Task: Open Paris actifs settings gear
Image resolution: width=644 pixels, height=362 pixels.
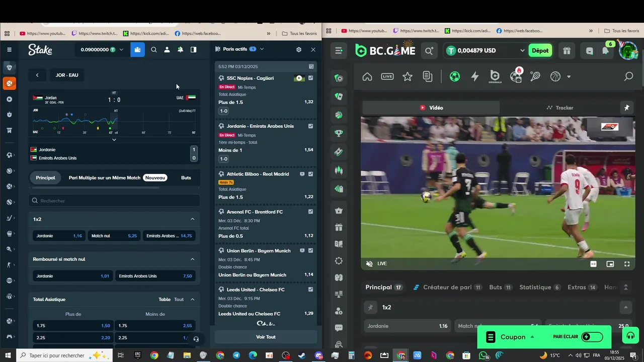Action: click(299, 49)
